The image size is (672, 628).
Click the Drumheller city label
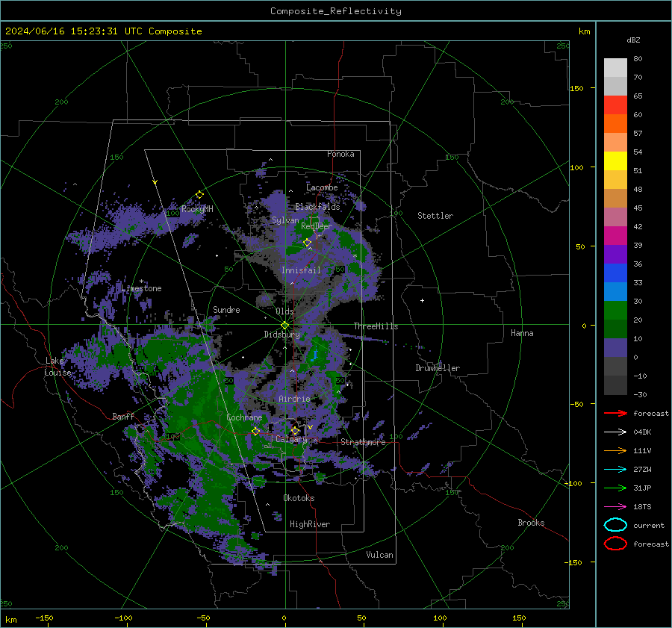coord(438,368)
